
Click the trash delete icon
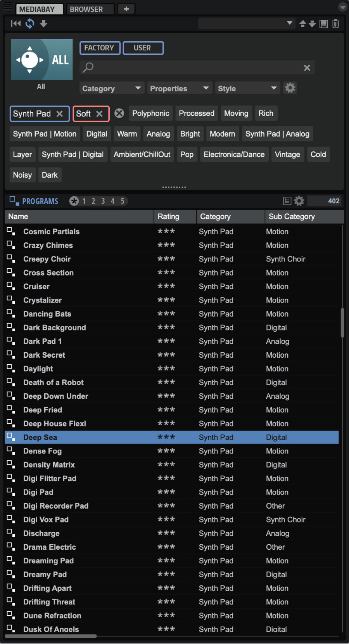pos(336,24)
